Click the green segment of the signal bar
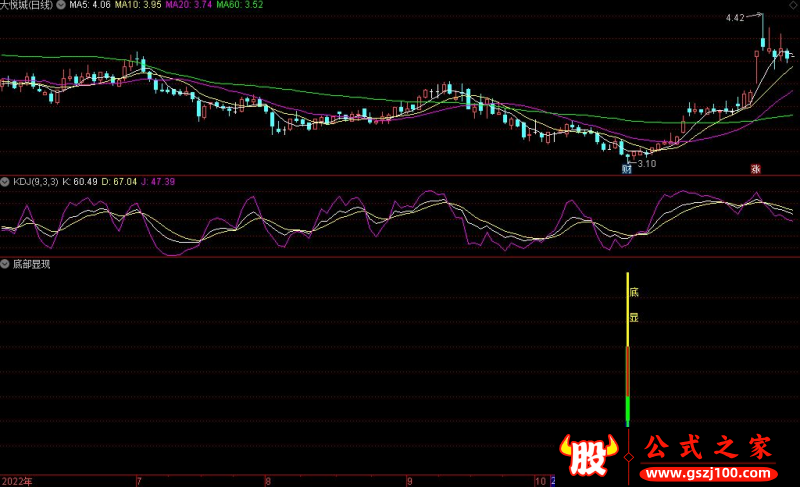This screenshot has height=487, width=800. [x=628, y=410]
